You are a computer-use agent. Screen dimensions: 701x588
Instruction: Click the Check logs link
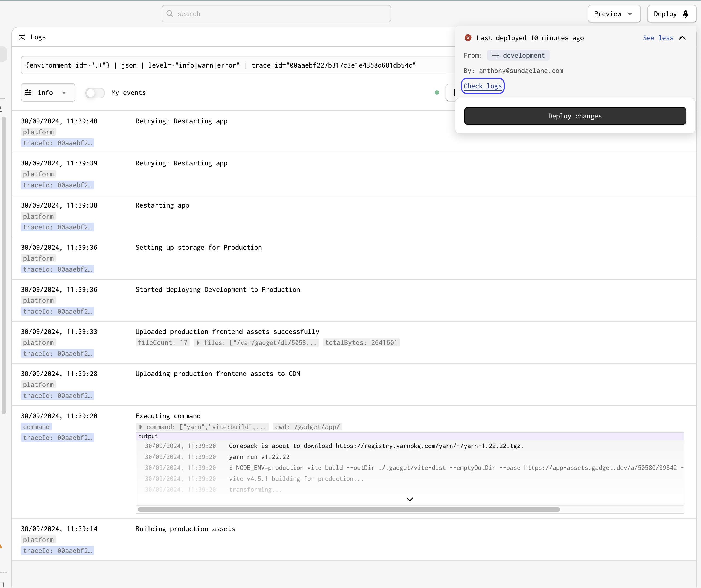pos(483,86)
